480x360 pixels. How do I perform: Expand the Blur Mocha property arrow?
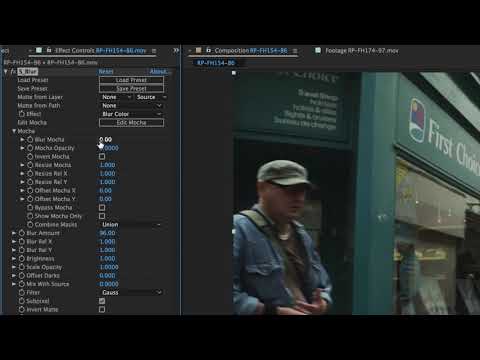(x=22, y=140)
